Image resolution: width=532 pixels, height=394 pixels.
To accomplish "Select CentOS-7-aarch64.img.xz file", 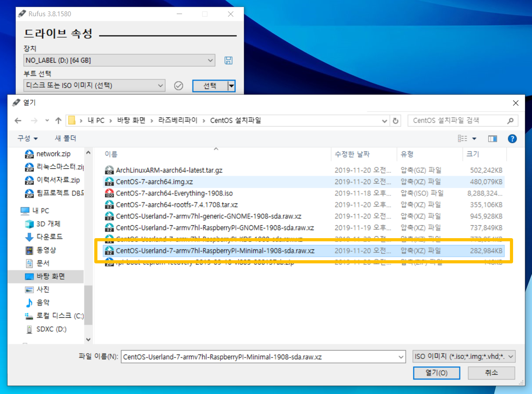I will click(304, 182).
